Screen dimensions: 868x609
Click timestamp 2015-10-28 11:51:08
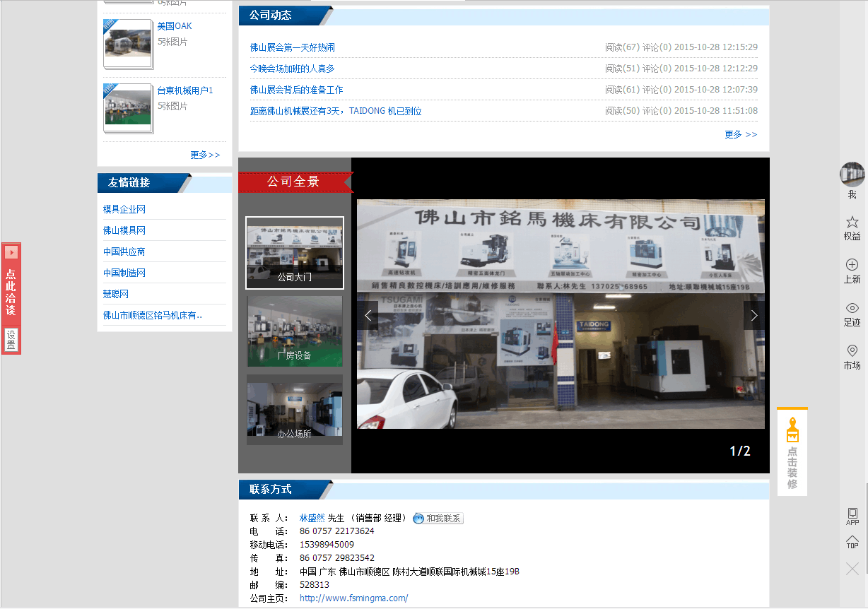coord(716,111)
